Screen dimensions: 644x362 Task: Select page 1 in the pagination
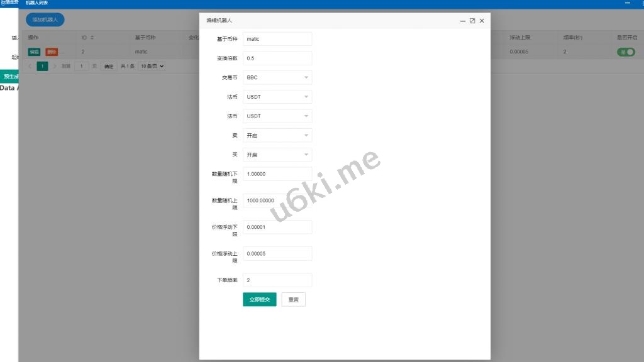click(42, 66)
